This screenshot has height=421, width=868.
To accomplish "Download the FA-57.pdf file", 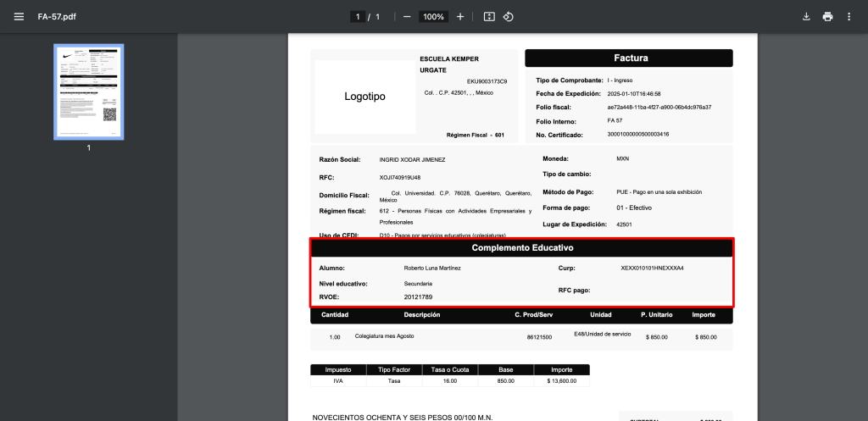I will (x=806, y=16).
